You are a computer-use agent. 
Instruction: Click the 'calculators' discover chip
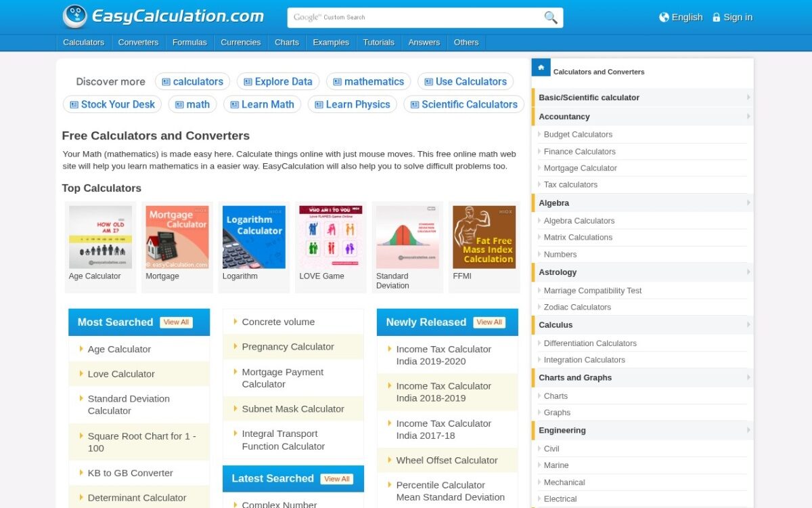(192, 82)
